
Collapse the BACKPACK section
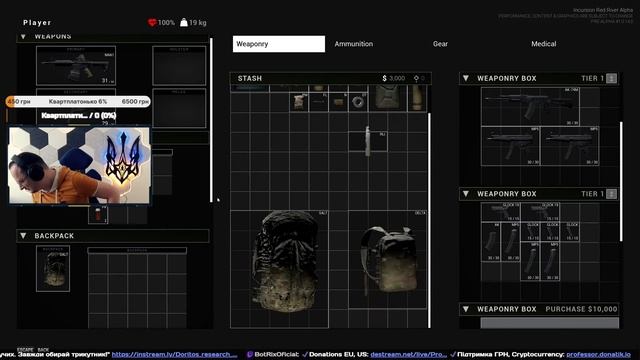click(23, 236)
